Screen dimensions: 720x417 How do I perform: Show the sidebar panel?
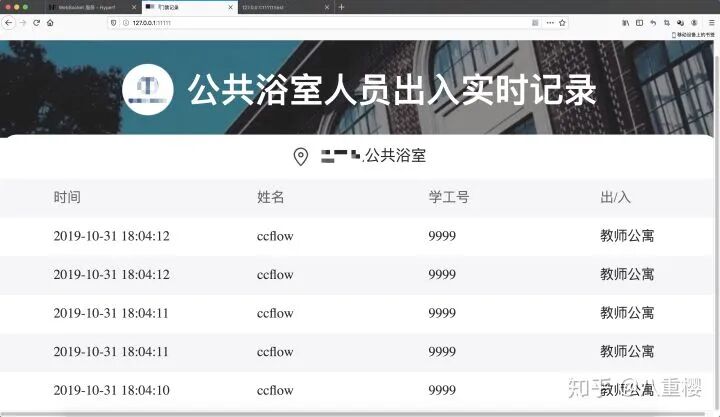tap(639, 23)
